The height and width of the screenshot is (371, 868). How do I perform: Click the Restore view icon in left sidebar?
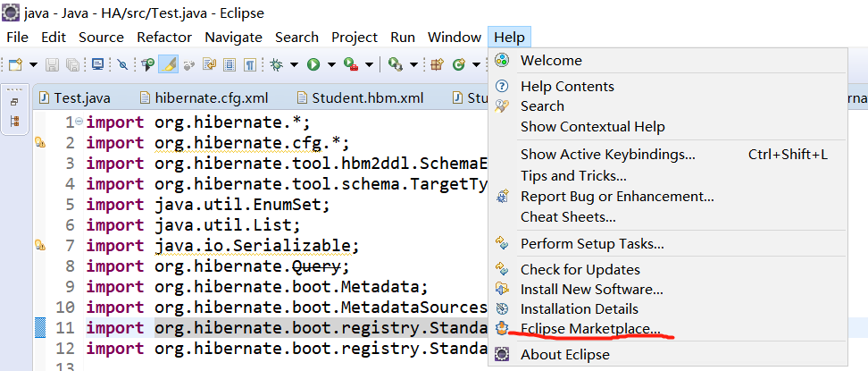15,102
